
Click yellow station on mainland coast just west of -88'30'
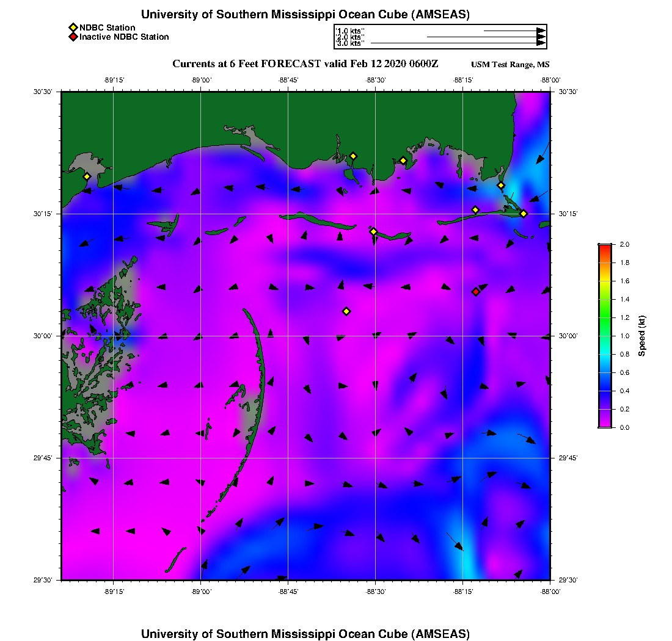(x=353, y=156)
